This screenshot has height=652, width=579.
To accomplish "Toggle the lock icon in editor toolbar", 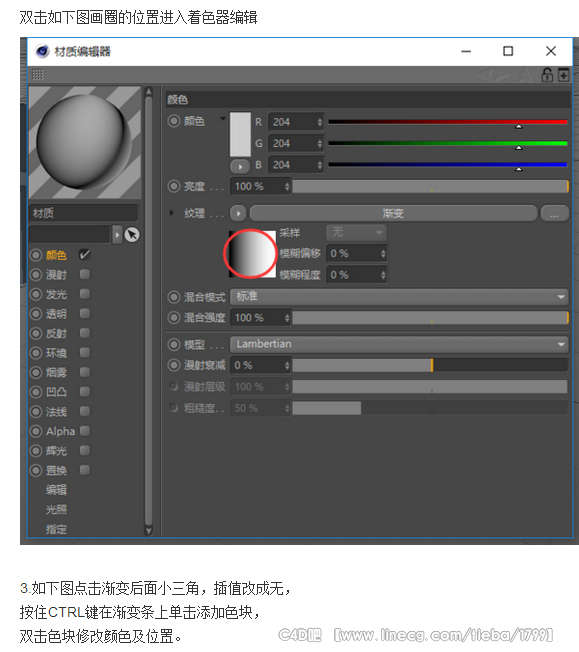I will click(x=547, y=75).
